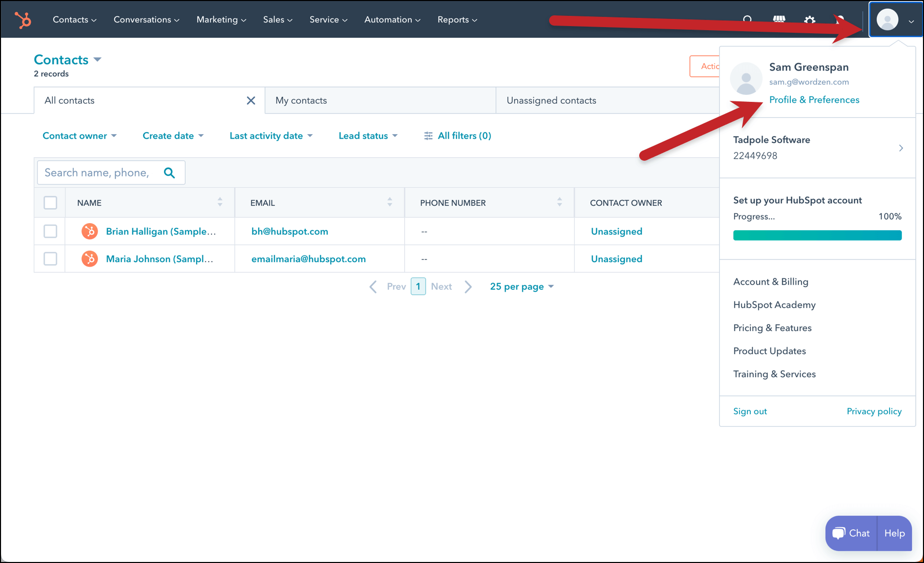Open Brian Halligan's contact record
The height and width of the screenshot is (563, 924).
pyautogui.click(x=161, y=231)
